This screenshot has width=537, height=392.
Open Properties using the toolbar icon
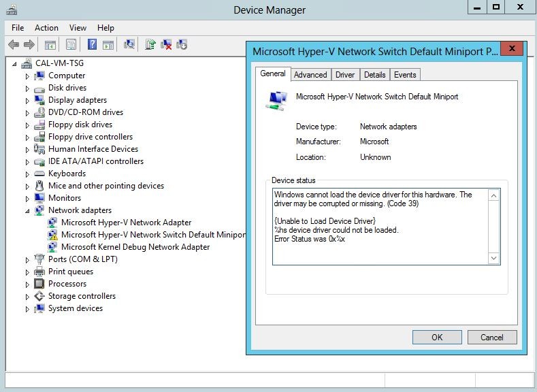[70, 45]
